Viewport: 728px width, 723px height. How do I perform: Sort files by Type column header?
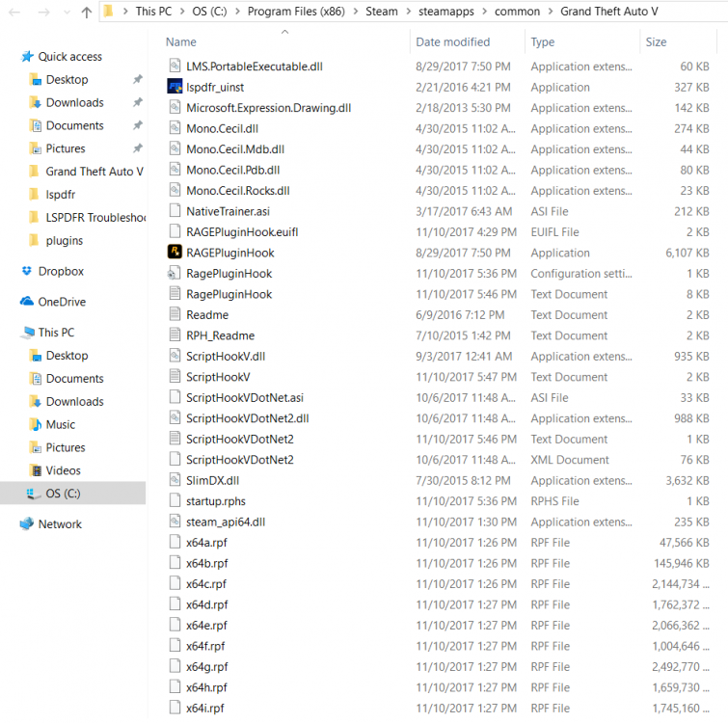(542, 41)
